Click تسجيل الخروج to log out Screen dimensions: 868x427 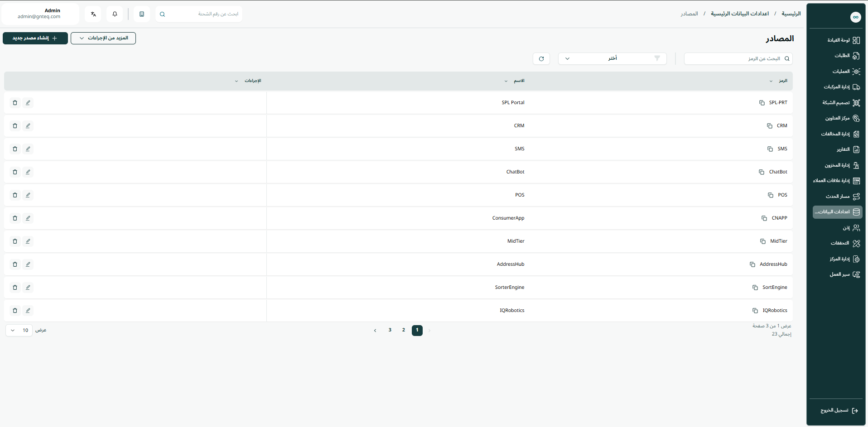tap(839, 411)
